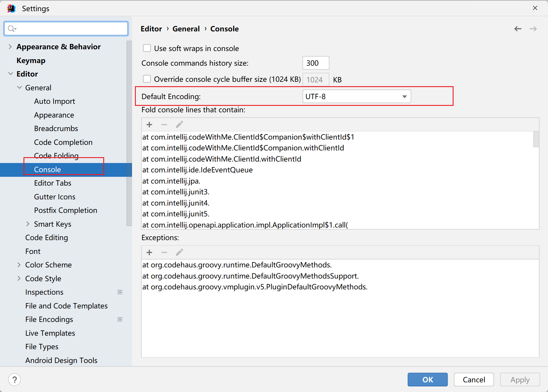548x392 pixels.
Task: Click the fold lines list scrollbar thumb
Action: point(536,139)
